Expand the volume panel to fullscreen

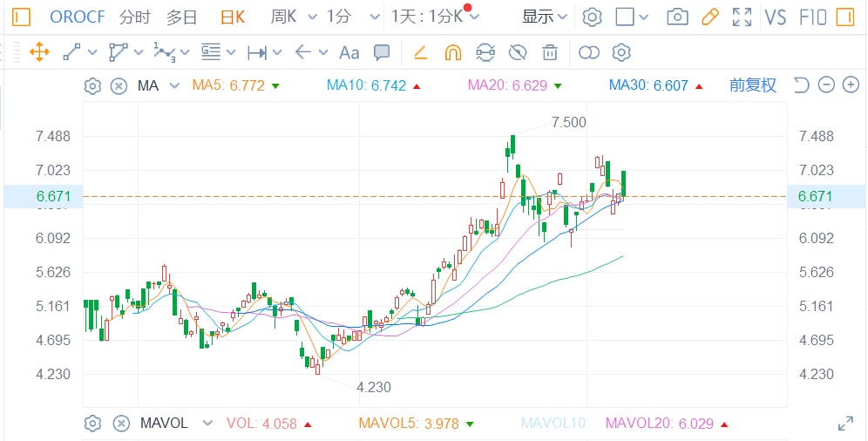[x=845, y=424]
